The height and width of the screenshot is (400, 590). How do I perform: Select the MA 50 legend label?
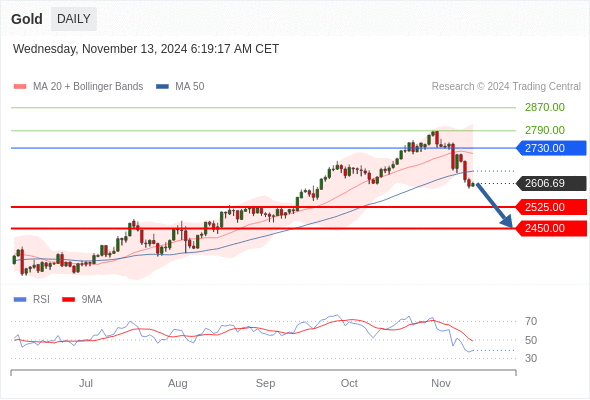coord(190,87)
